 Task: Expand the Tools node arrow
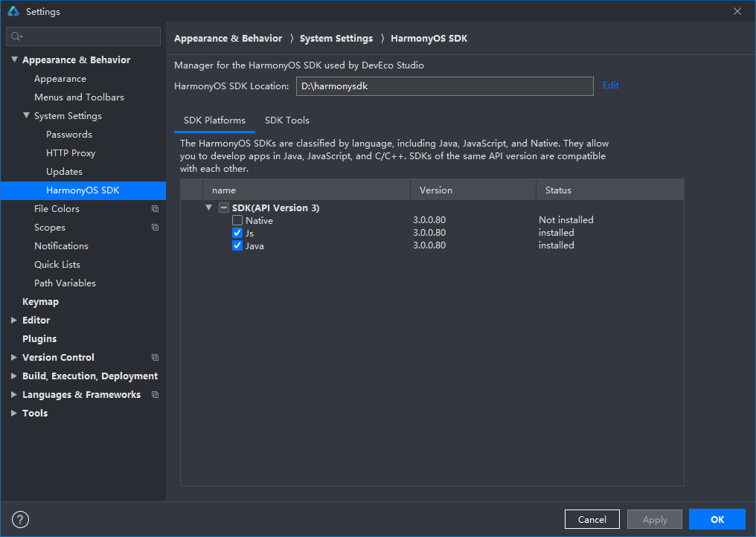pos(14,413)
